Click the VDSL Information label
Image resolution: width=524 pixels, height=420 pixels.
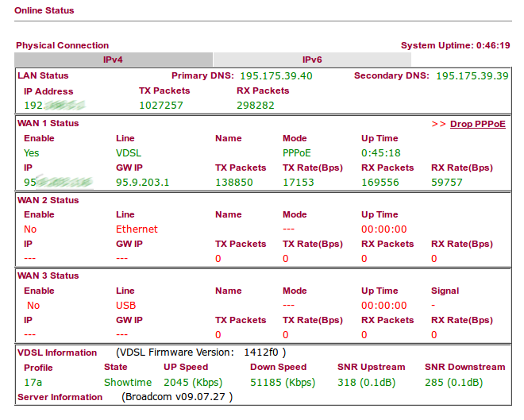pos(57,353)
